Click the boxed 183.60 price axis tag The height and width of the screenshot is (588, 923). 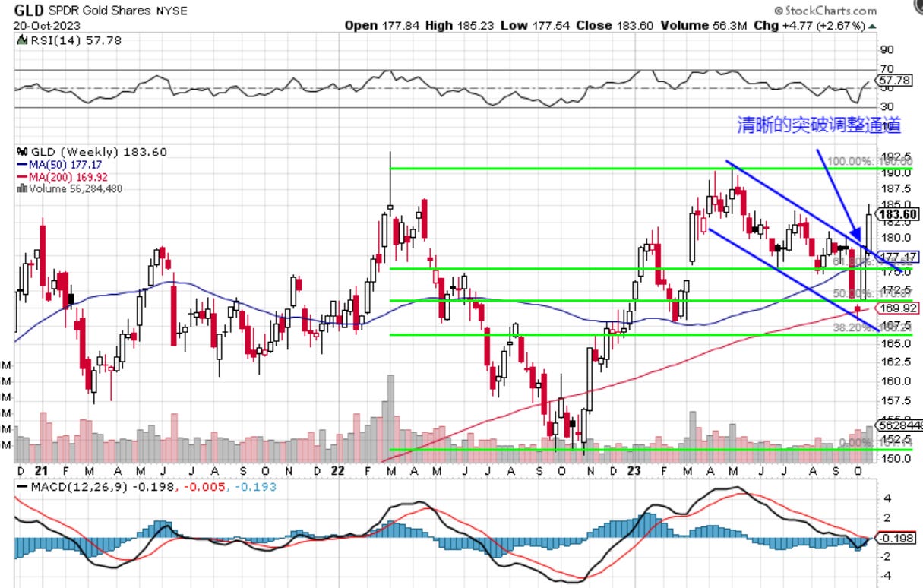[x=896, y=214]
